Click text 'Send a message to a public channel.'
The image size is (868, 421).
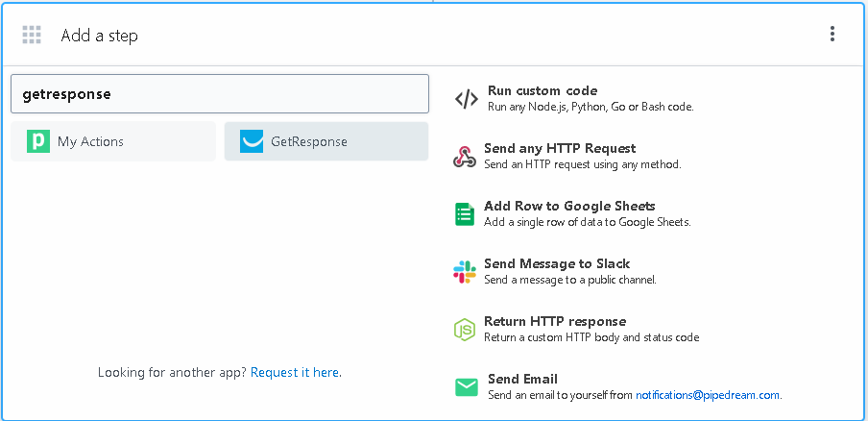[x=570, y=280]
